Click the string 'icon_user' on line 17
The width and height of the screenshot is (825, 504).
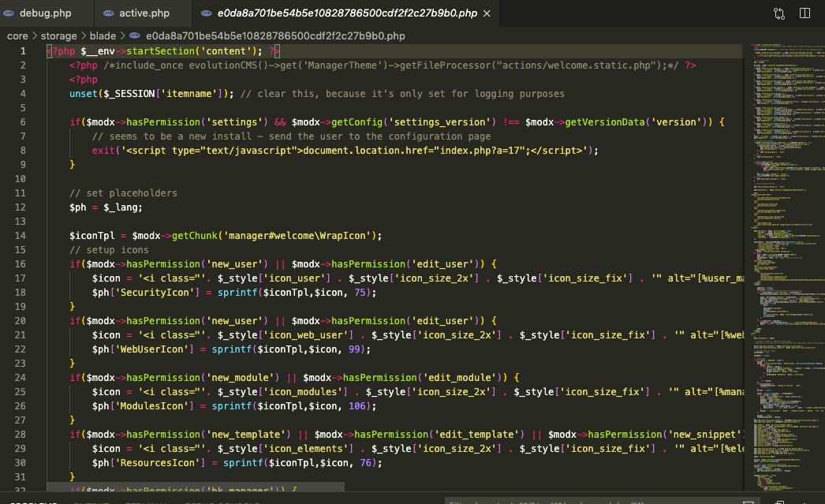coord(294,278)
